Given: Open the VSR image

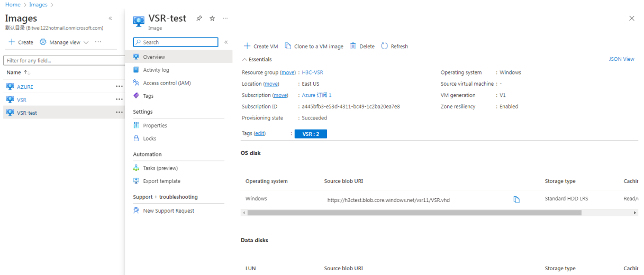Looking at the screenshot, I should click(x=21, y=99).
